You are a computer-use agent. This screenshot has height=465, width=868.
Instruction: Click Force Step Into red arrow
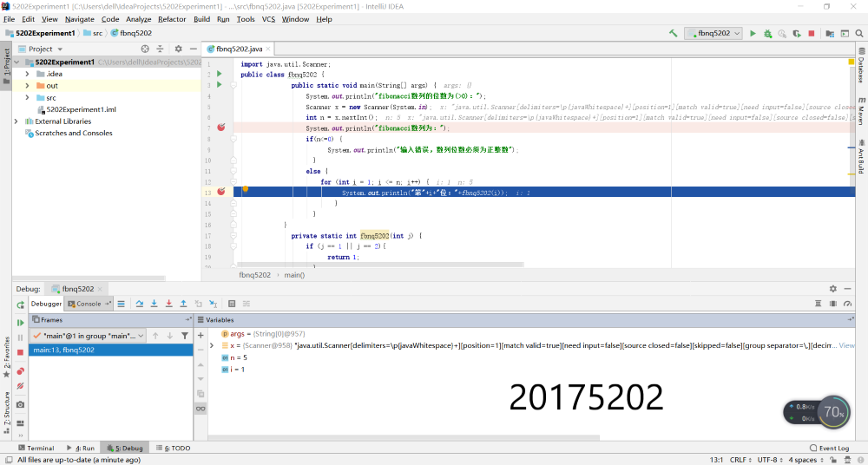(169, 304)
